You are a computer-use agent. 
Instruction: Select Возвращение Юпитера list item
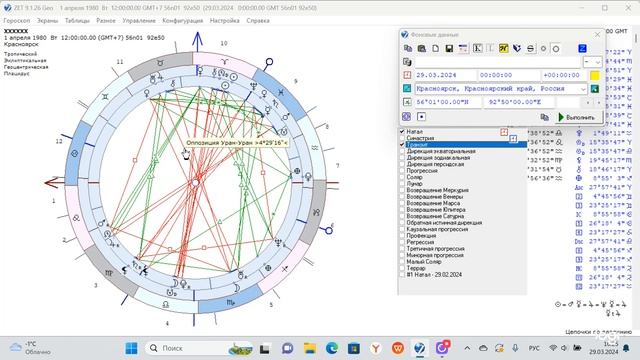(436, 210)
